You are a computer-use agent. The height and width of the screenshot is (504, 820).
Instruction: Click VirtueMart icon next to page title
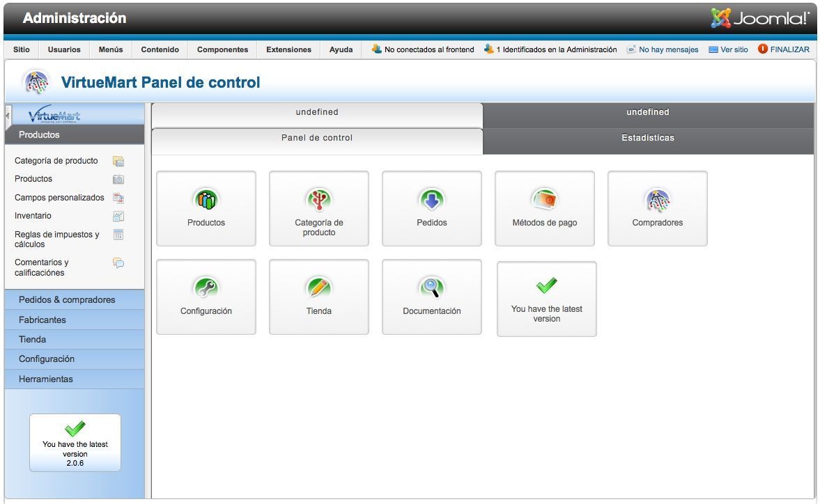(x=36, y=83)
